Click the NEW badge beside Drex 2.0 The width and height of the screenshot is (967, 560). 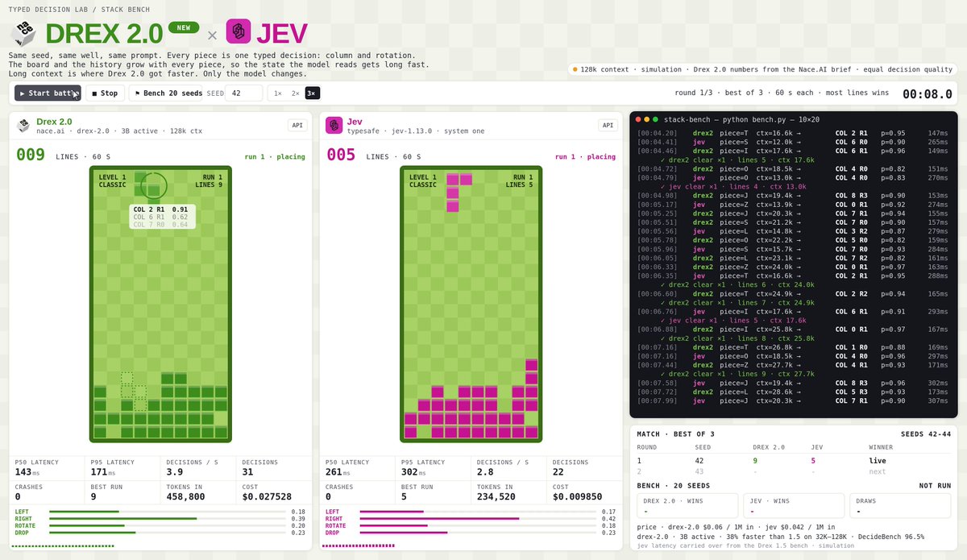point(185,27)
